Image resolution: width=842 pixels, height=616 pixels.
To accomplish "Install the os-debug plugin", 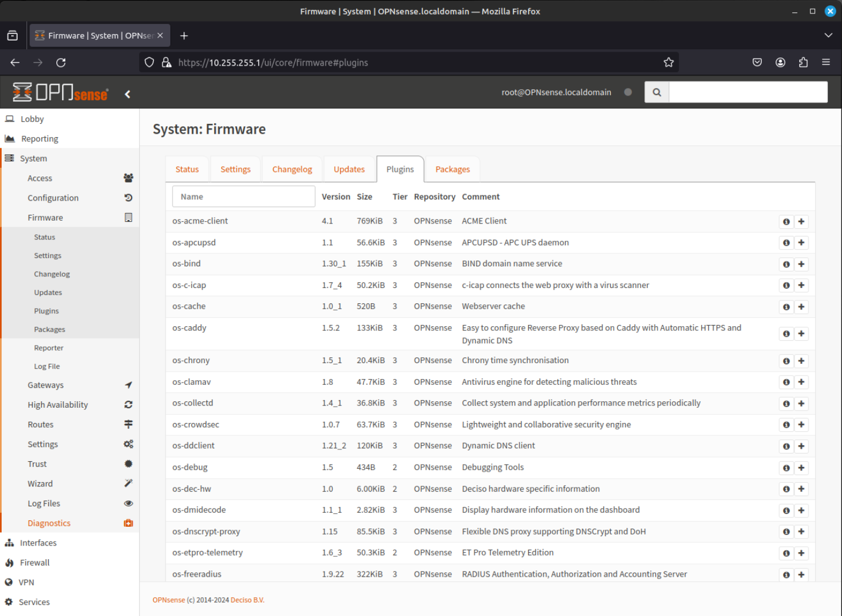I will 801,468.
